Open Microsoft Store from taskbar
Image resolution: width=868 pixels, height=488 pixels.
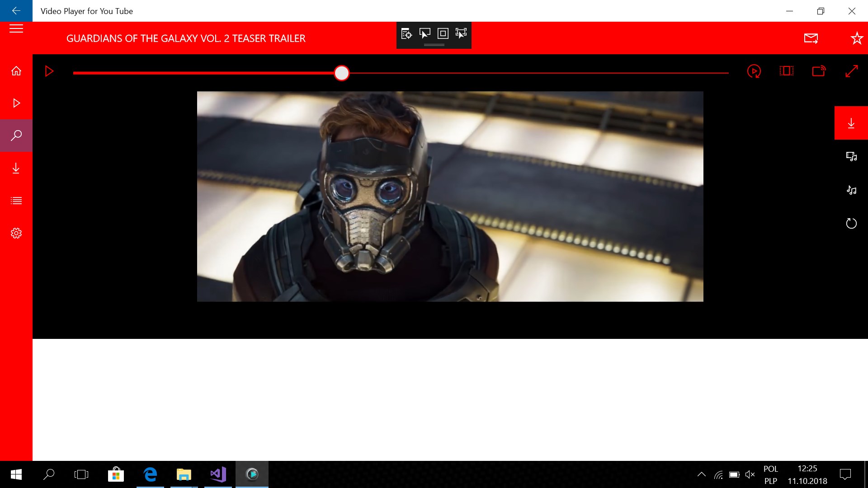point(116,474)
